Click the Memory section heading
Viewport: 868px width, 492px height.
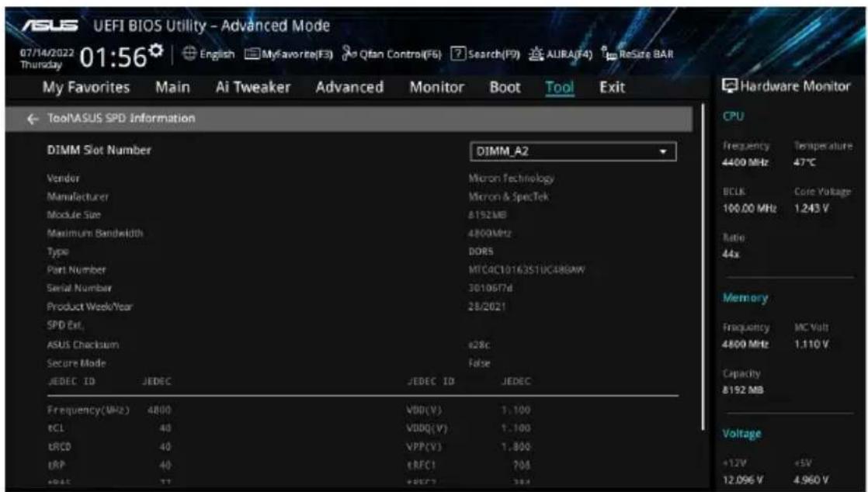coord(745,298)
